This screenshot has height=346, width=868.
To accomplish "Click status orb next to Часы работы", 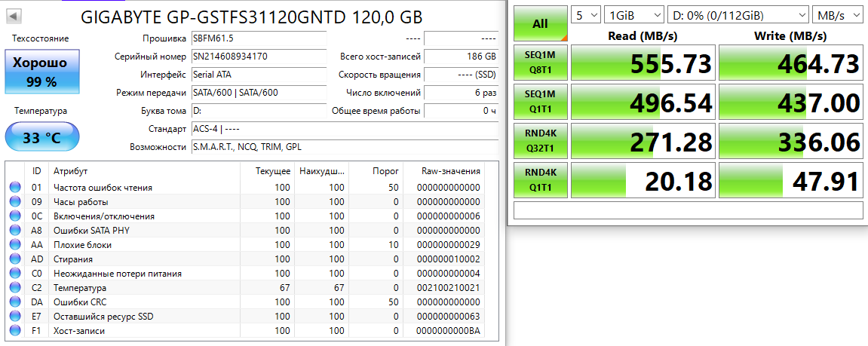I will coord(15,201).
